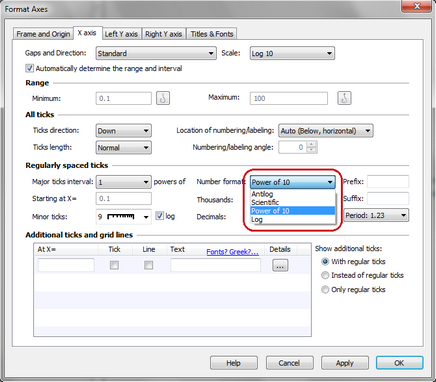Open the Minor ticks dropdown
This screenshot has height=382, width=436.
click(123, 217)
